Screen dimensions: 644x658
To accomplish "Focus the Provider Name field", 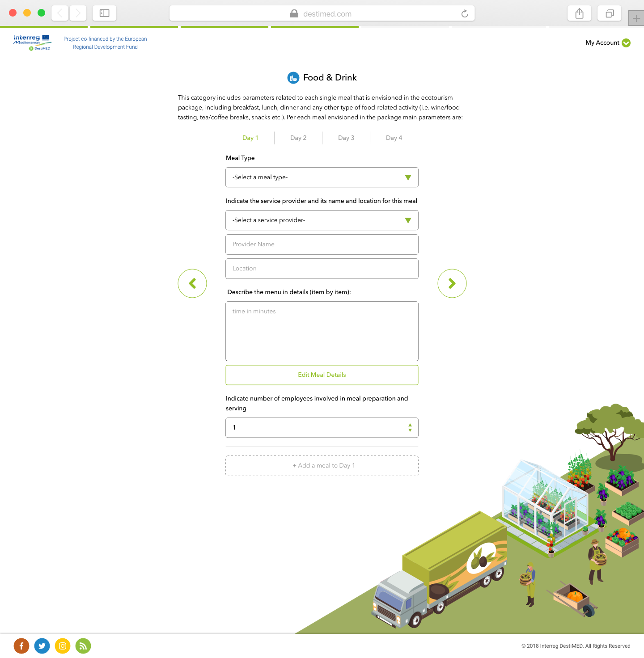I will [x=322, y=245].
